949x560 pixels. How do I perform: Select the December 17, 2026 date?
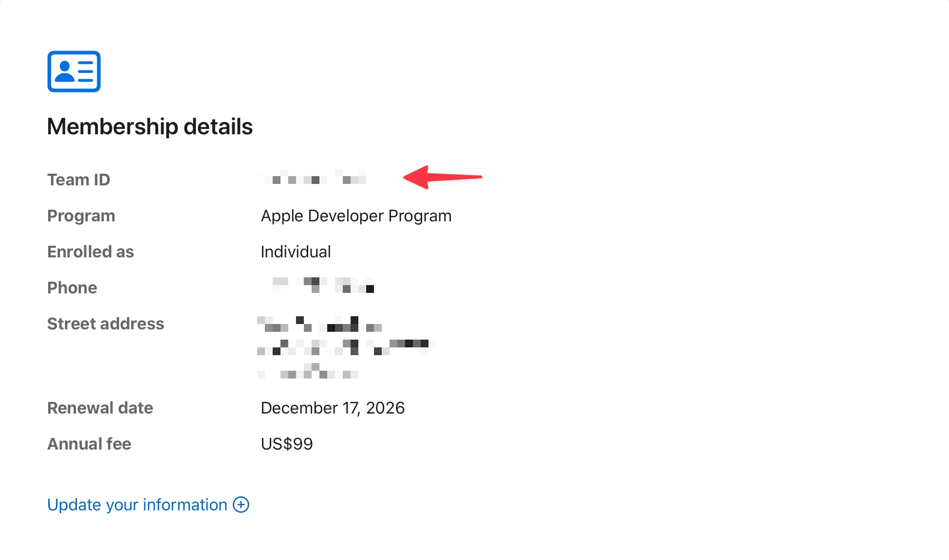pyautogui.click(x=333, y=408)
